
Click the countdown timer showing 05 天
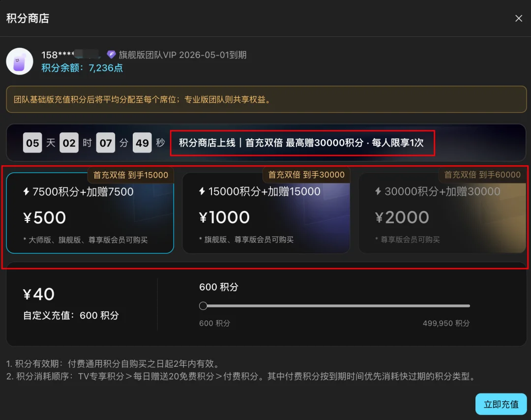click(x=32, y=143)
